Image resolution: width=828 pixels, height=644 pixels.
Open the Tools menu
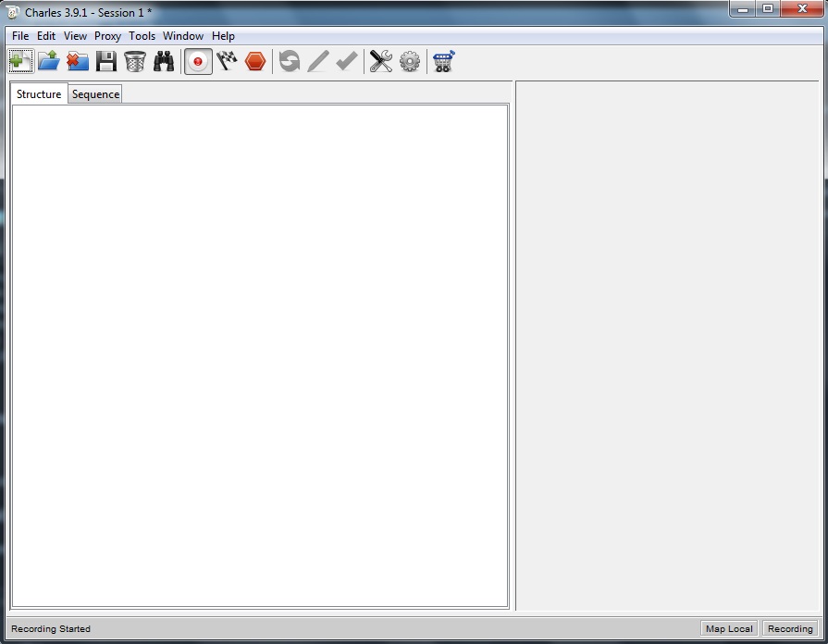click(142, 36)
